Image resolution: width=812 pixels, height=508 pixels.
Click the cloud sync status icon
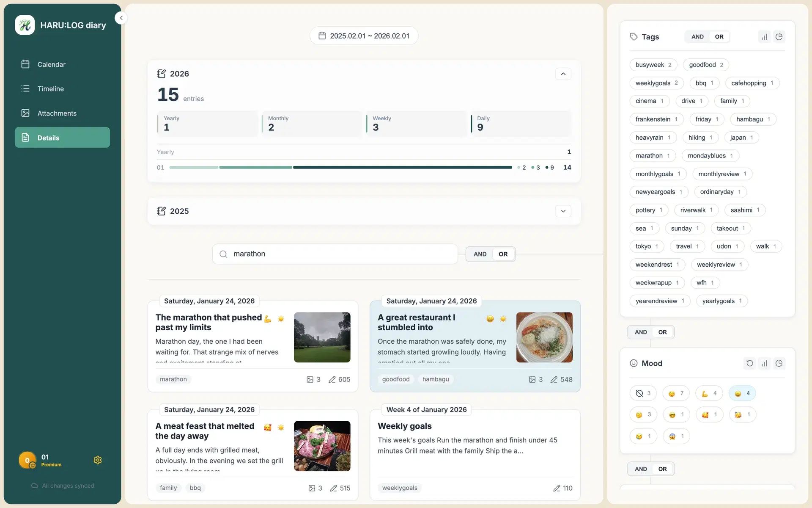point(35,486)
